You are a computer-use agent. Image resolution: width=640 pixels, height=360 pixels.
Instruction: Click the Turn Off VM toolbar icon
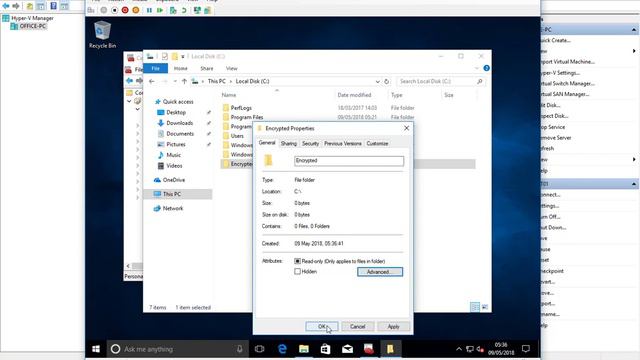point(114,10)
